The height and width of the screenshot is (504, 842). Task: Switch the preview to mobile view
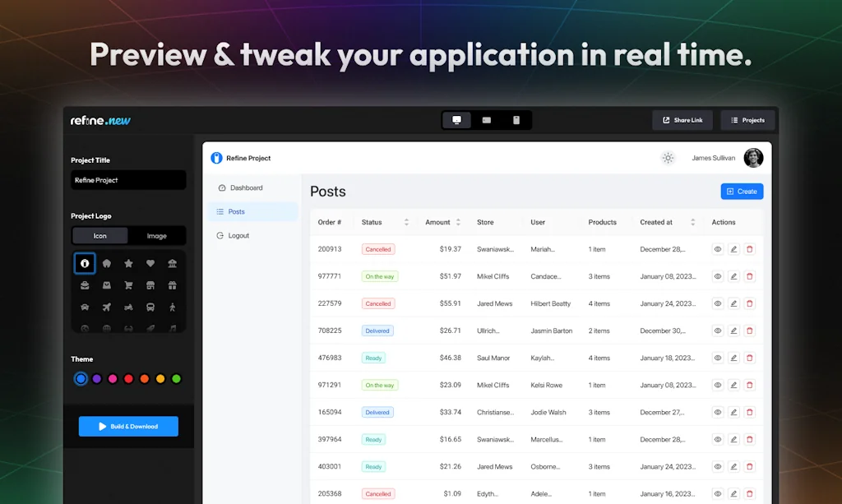coord(516,120)
